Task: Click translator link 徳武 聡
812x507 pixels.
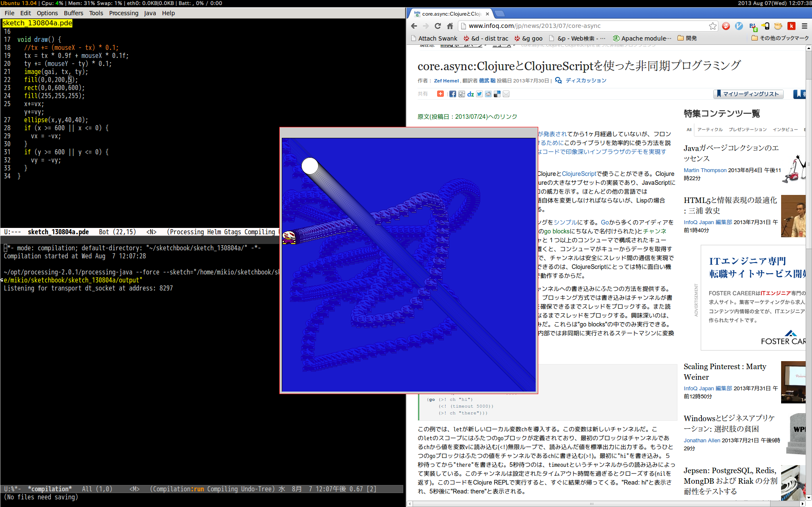Action: [487, 81]
